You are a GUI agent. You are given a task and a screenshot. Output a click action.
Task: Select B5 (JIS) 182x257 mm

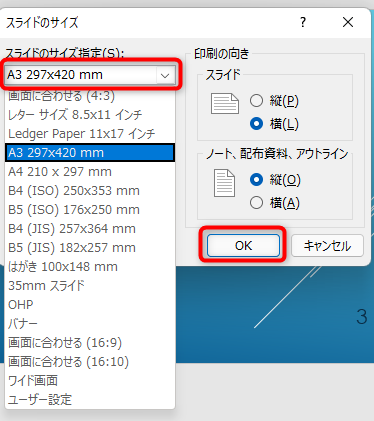click(x=90, y=248)
